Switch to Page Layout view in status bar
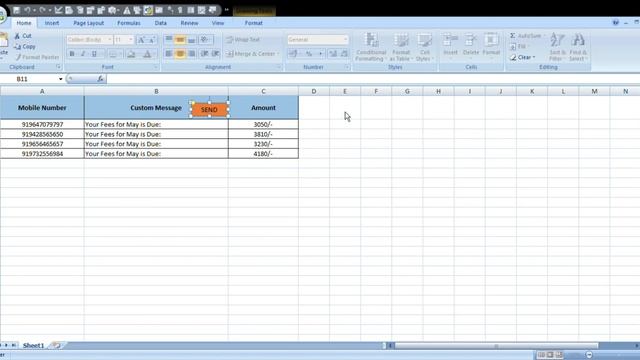Screen dimensions: 640x360 [x=550, y=355]
